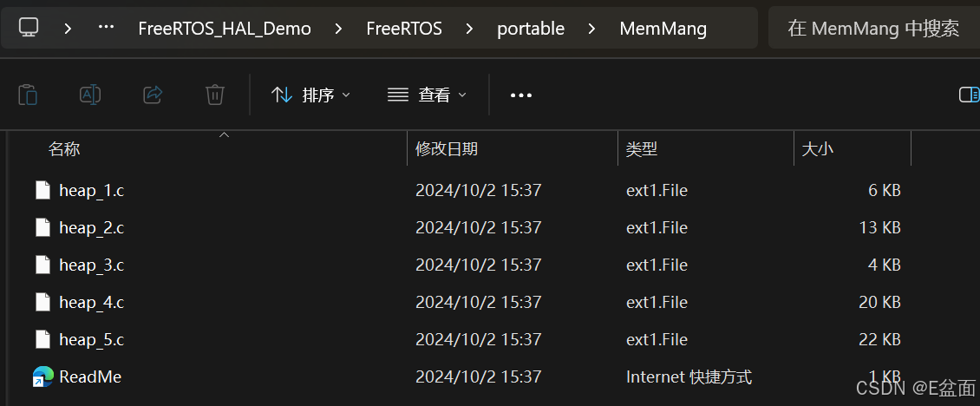Screen dimensions: 980x406
Task: Click the share icon in toolbar
Action: coord(153,95)
